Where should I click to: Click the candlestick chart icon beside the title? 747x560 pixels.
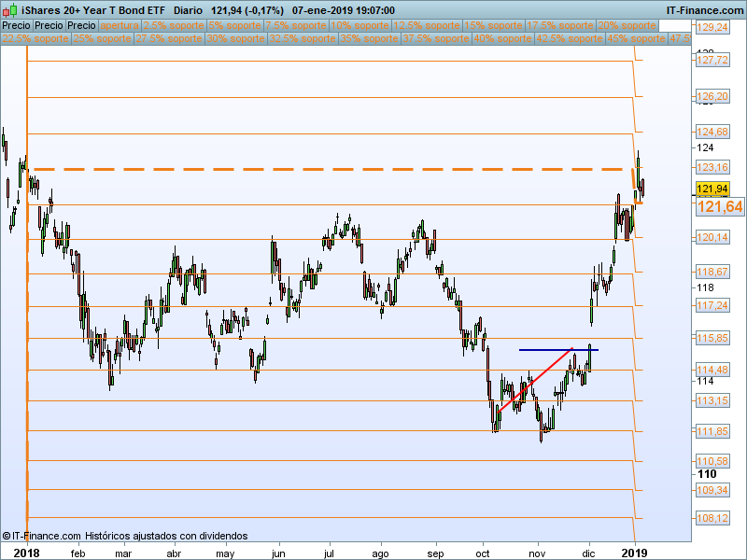[10, 10]
